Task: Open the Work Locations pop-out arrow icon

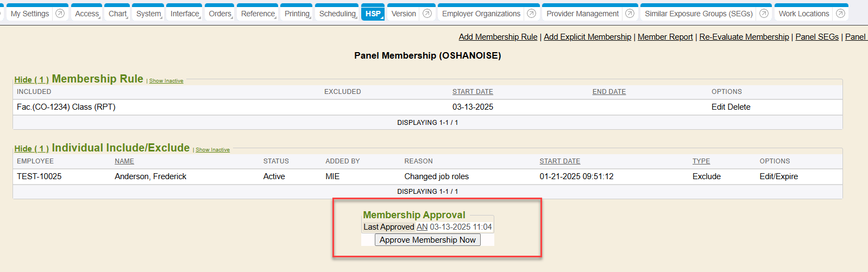Action: (x=841, y=14)
